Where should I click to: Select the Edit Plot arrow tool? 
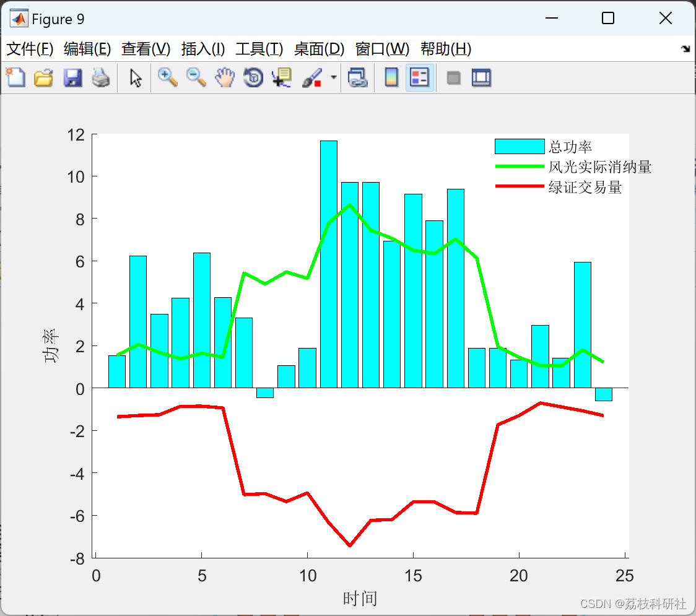point(136,77)
